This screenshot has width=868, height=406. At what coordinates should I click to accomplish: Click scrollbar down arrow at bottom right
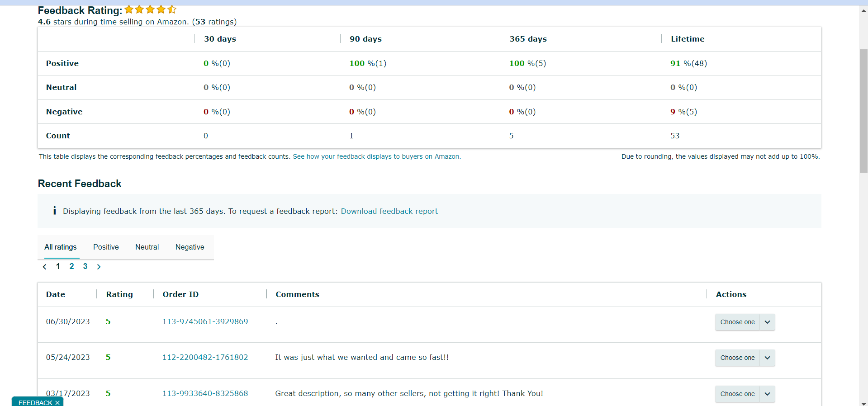tap(863, 403)
